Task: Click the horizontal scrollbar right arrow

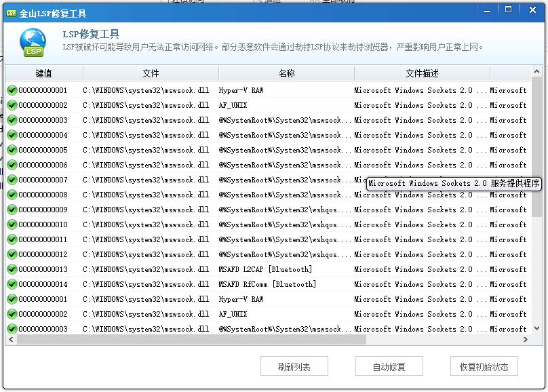Action: pyautogui.click(x=526, y=339)
